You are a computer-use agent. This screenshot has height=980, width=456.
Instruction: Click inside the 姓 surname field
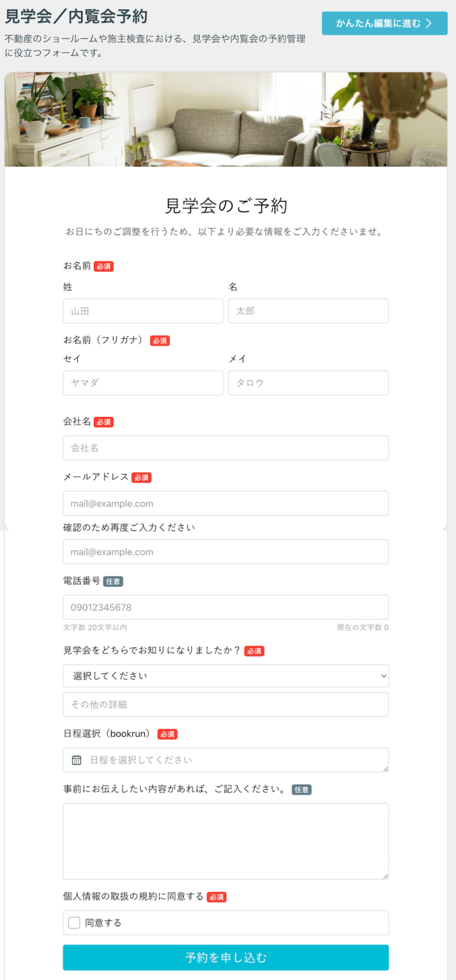click(142, 311)
